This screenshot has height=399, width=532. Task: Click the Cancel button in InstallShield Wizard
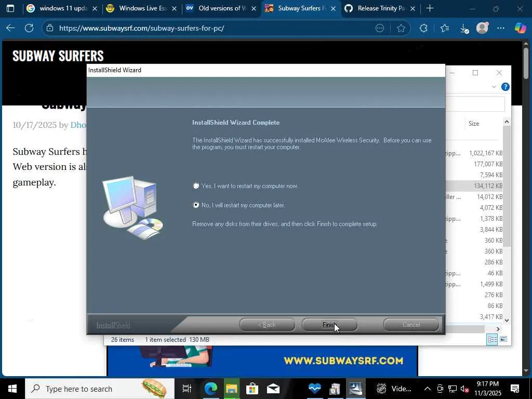pyautogui.click(x=411, y=325)
